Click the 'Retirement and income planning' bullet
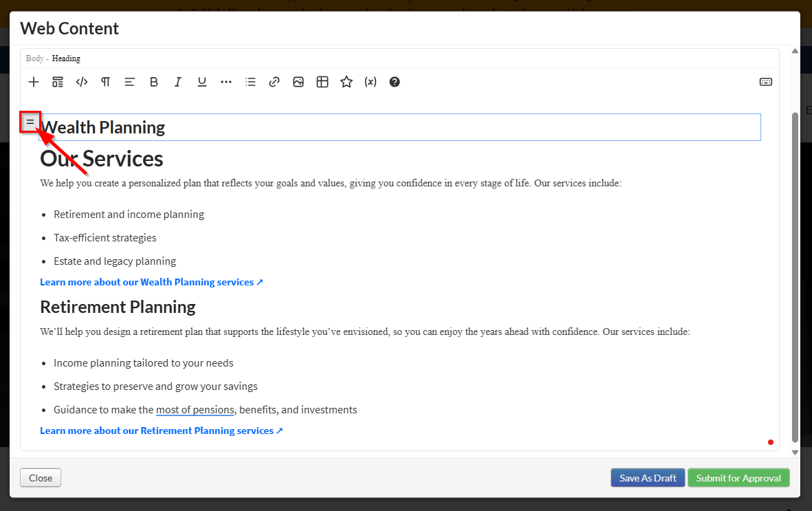The image size is (812, 511). click(x=129, y=215)
